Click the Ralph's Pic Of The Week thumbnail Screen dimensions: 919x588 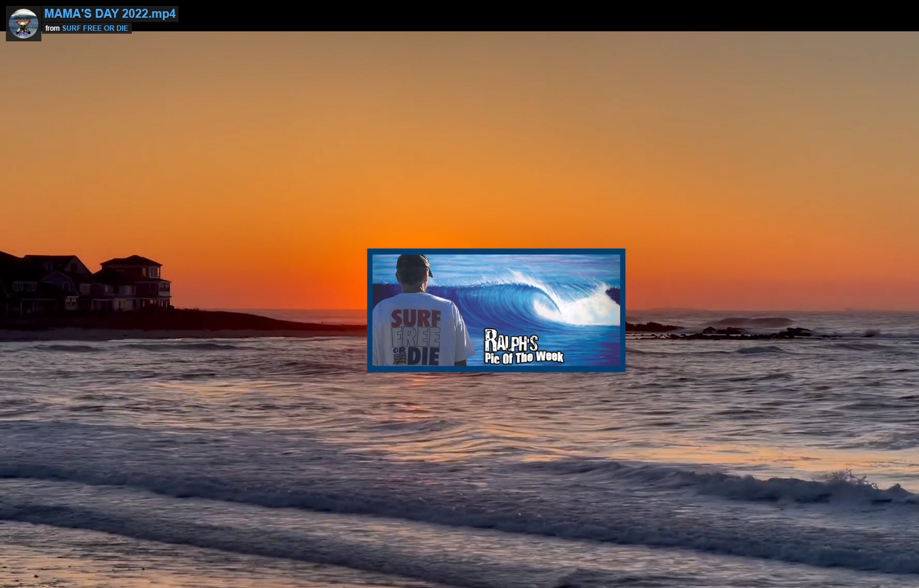[496, 310]
